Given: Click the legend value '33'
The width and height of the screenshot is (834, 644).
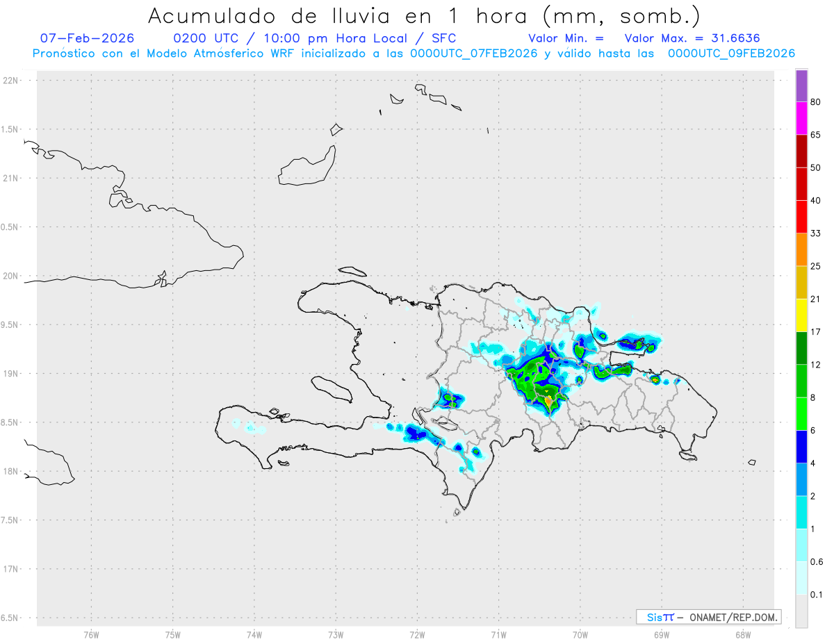Looking at the screenshot, I should click(x=816, y=233).
